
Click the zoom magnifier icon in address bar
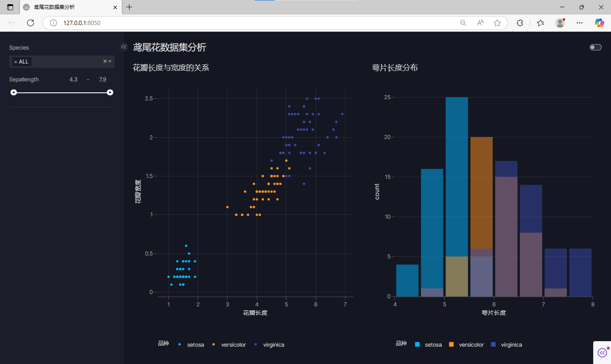tap(463, 22)
